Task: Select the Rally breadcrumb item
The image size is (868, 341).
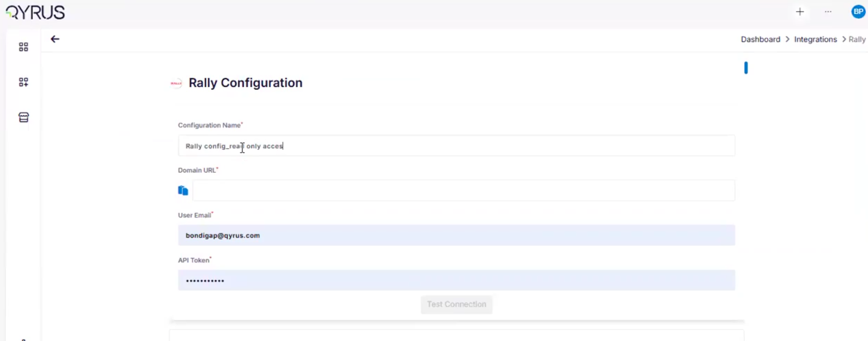Action: (857, 39)
